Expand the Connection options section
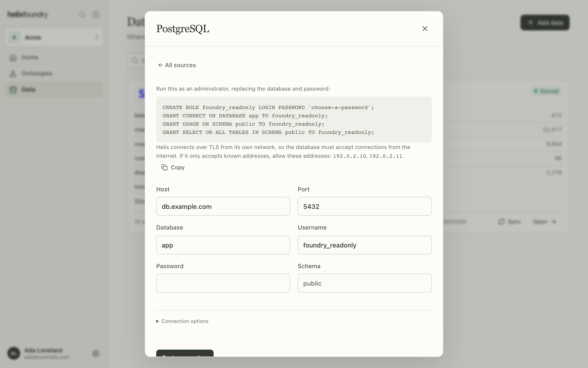This screenshot has width=588, height=368. tap(182, 321)
